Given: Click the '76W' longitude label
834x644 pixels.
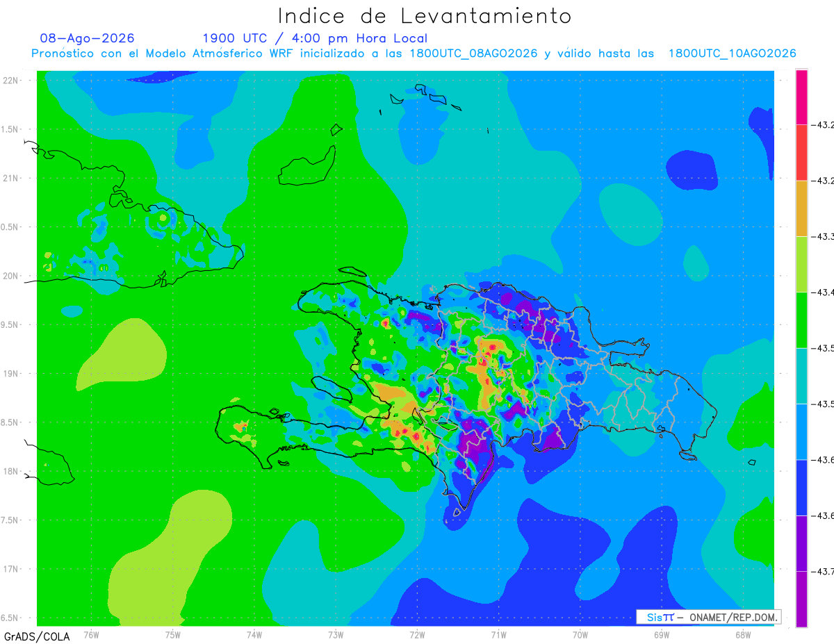Looking at the screenshot, I should pos(91,634).
